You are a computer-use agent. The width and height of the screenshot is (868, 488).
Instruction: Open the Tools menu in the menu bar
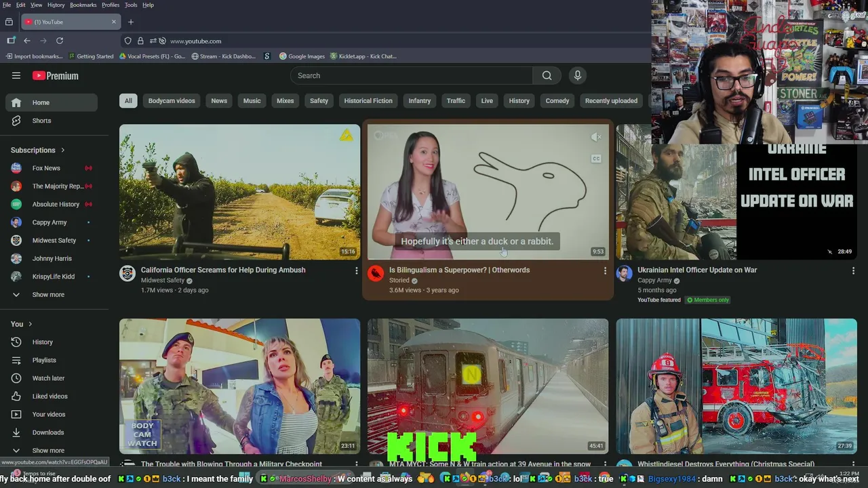pos(131,5)
